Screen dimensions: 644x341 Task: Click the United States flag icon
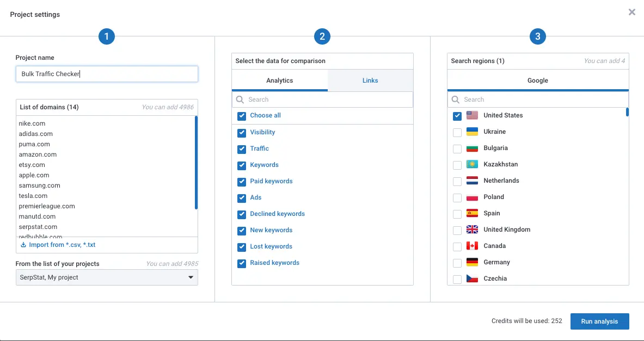[x=472, y=115]
